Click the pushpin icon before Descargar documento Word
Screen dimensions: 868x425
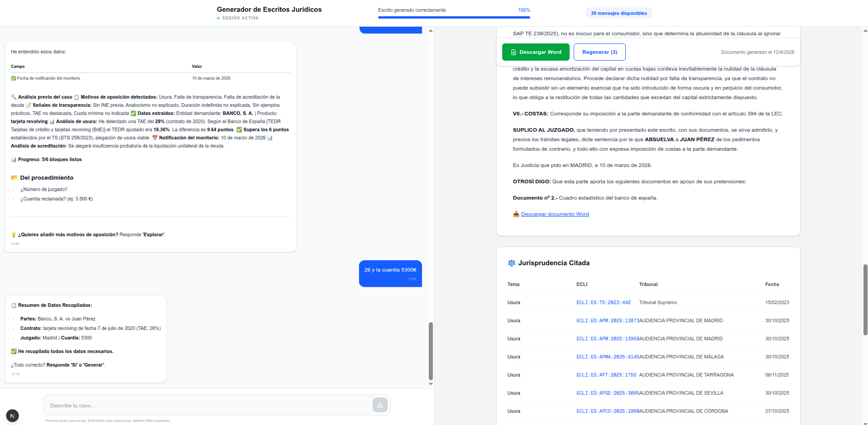coord(515,214)
